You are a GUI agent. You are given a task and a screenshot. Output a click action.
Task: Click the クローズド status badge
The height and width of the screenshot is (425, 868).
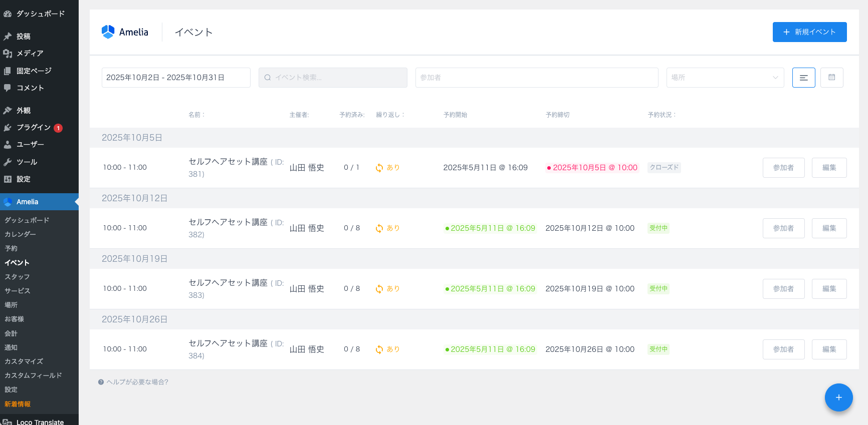click(x=664, y=168)
